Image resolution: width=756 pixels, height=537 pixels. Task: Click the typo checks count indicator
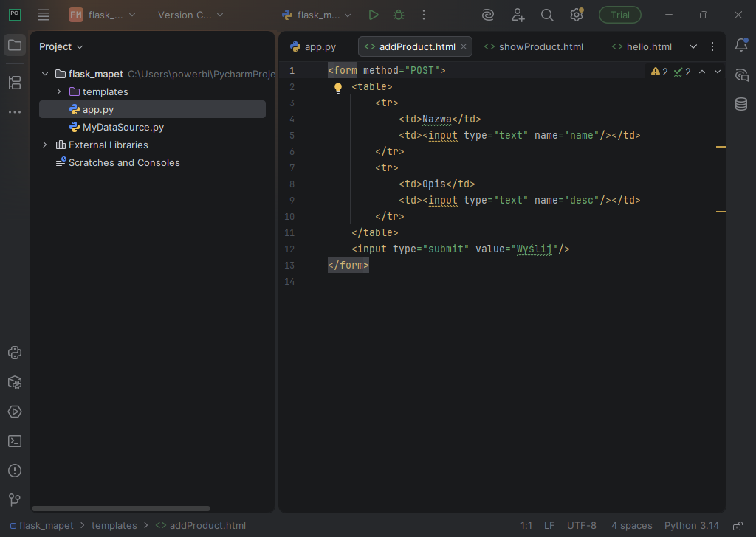(x=682, y=72)
